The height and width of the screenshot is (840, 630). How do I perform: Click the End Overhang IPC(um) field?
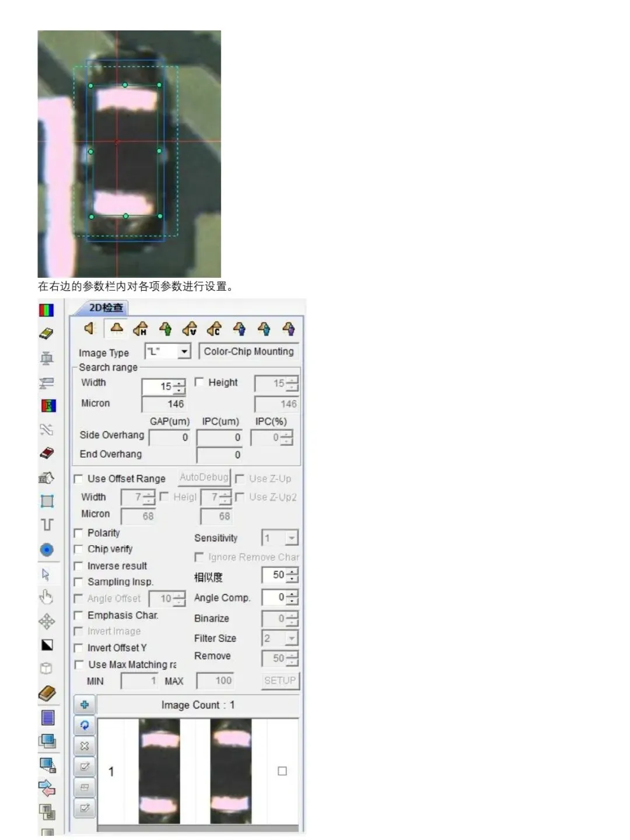click(x=219, y=455)
